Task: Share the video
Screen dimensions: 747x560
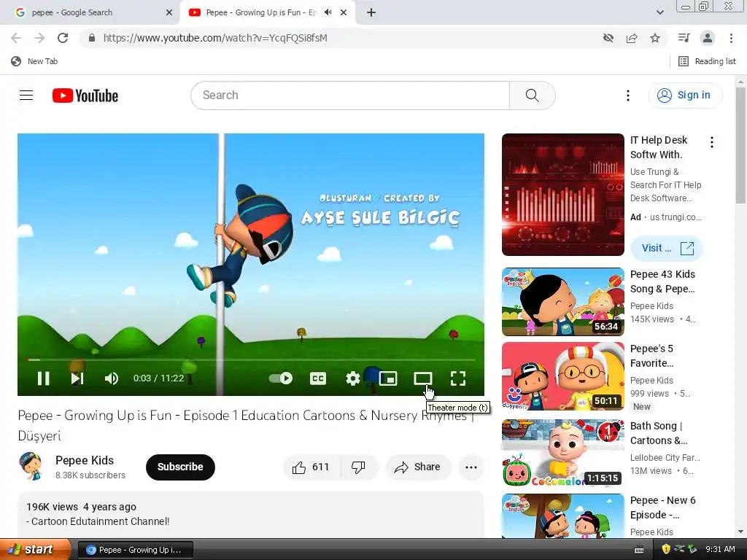Action: tap(418, 467)
